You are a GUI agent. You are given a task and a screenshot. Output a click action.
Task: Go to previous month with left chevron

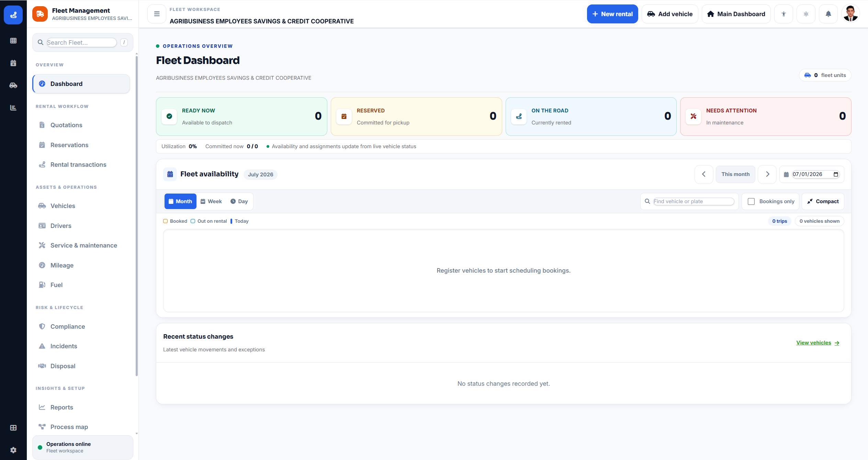pos(704,174)
